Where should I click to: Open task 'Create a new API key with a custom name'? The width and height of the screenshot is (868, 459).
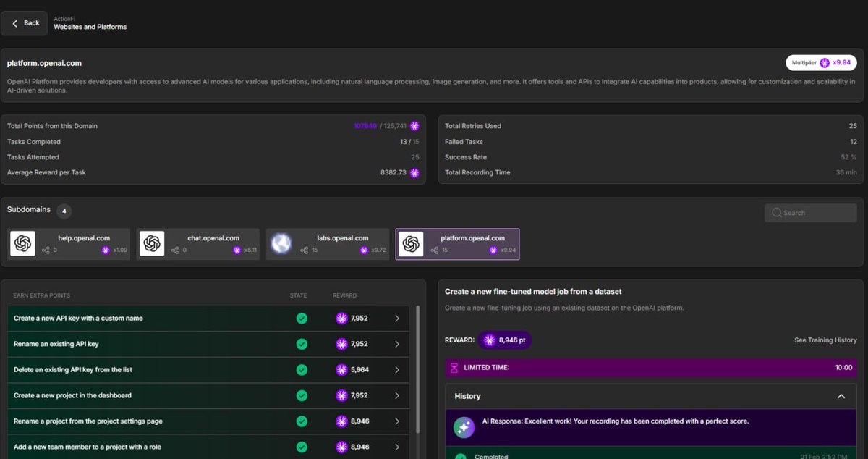click(x=208, y=319)
